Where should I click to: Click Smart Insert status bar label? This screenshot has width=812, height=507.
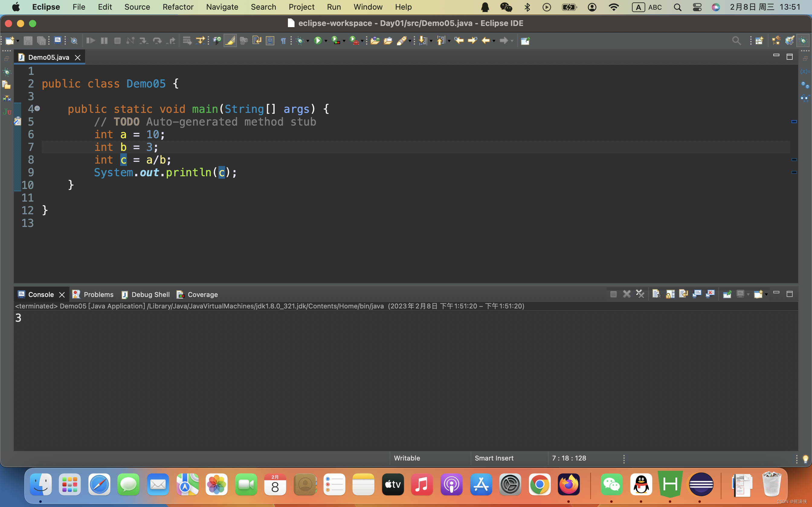tap(494, 458)
